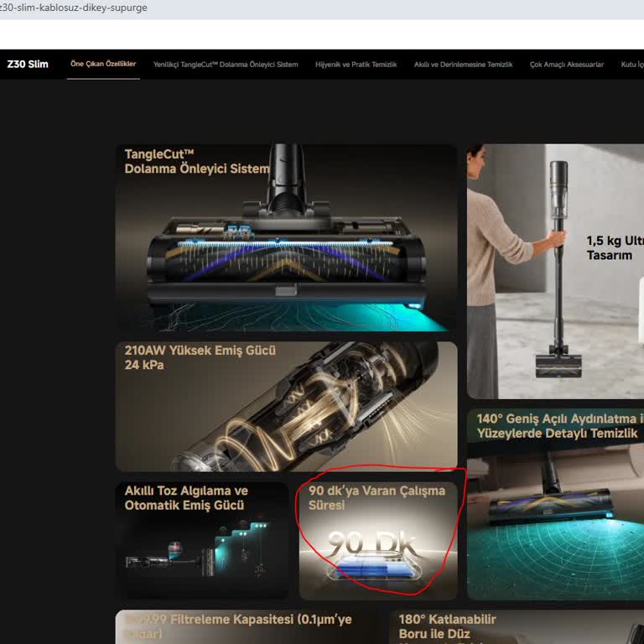This screenshot has height=644, width=644.
Task: Open Akıllı Toz Algılama ve Otomatik Emiş card
Action: (x=201, y=541)
